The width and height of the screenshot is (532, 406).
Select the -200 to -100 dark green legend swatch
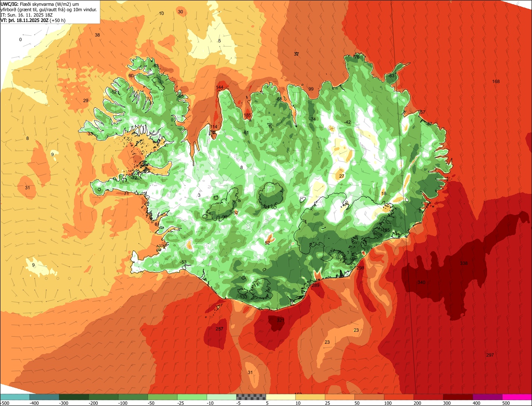tap(103, 397)
